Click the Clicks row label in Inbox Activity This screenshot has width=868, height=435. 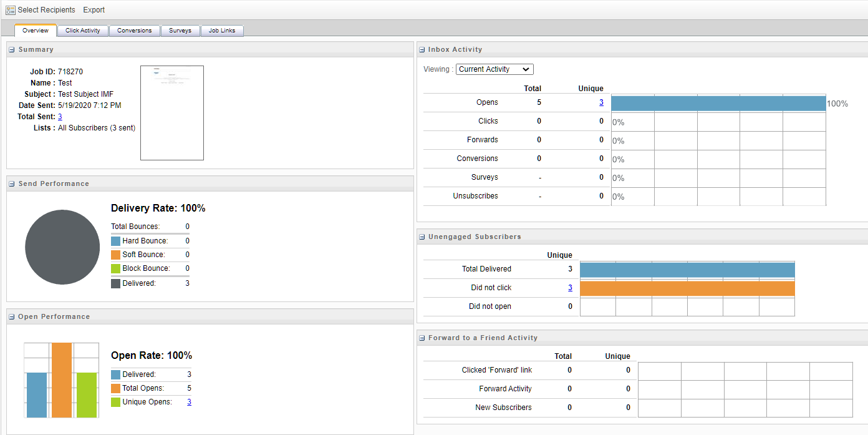point(488,121)
